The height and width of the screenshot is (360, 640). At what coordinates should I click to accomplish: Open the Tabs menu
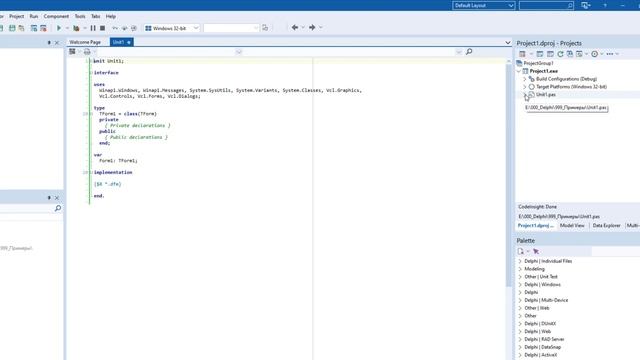96,16
